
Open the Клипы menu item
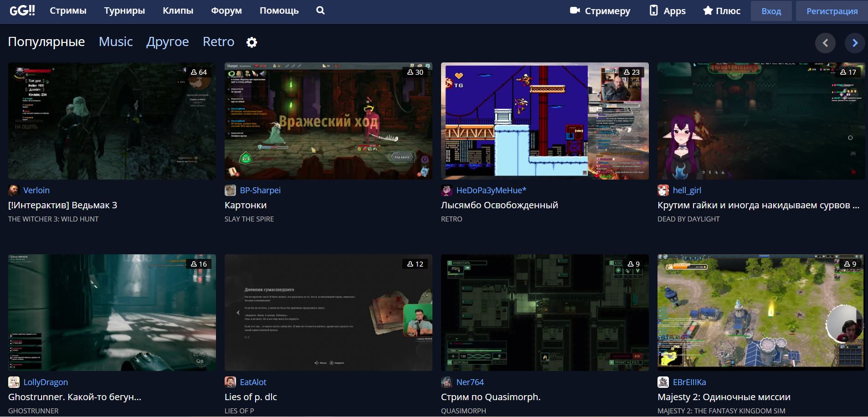(178, 10)
